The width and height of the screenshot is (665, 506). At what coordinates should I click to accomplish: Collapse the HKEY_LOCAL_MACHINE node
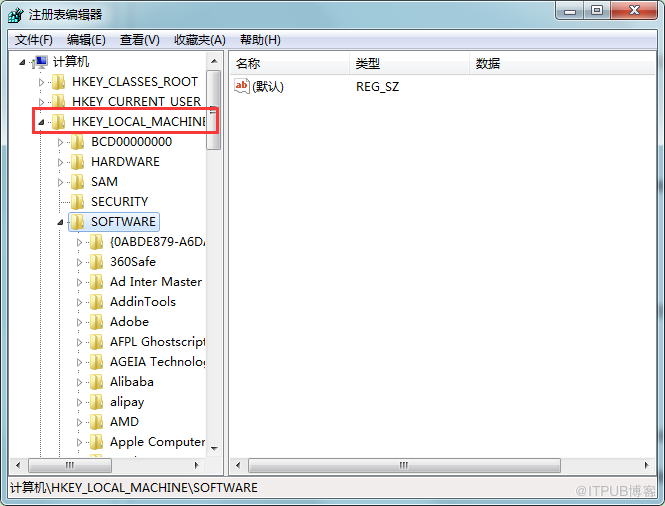tap(41, 122)
